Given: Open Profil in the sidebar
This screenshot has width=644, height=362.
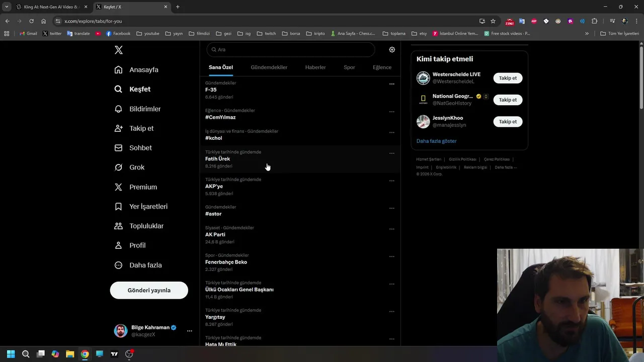Looking at the screenshot, I should point(130,245).
